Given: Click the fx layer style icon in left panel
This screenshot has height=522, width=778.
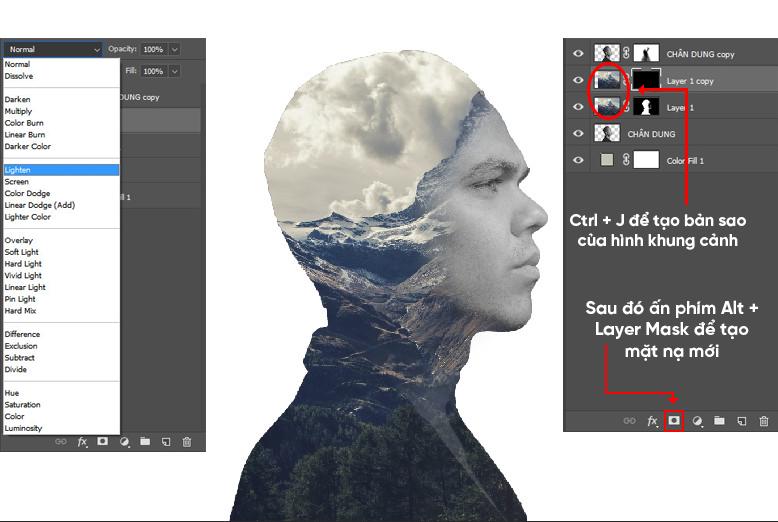Looking at the screenshot, I should click(82, 442).
